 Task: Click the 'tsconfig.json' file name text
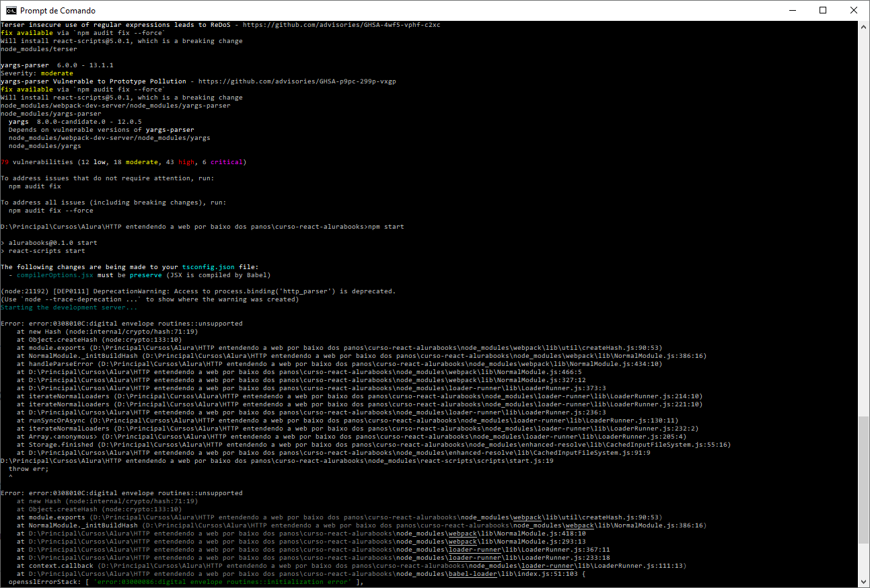tap(209, 267)
